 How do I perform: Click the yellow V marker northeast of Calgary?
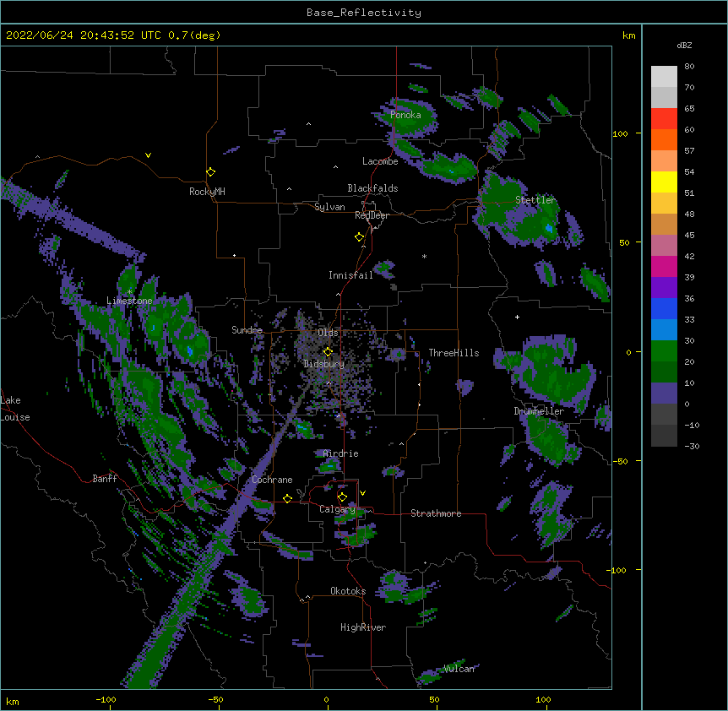pos(362,493)
